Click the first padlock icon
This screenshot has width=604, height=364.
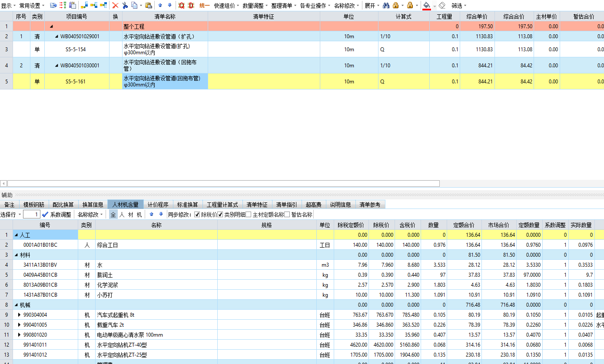[x=396, y=5]
